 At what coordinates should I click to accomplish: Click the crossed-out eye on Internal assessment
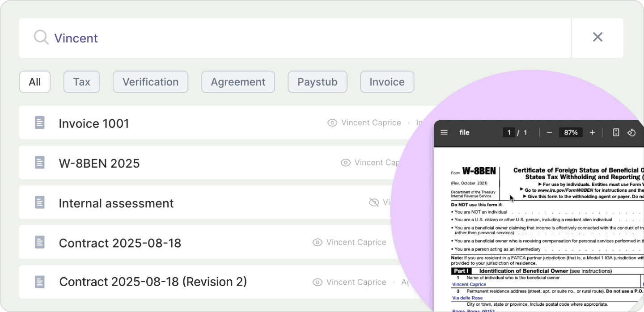(374, 202)
